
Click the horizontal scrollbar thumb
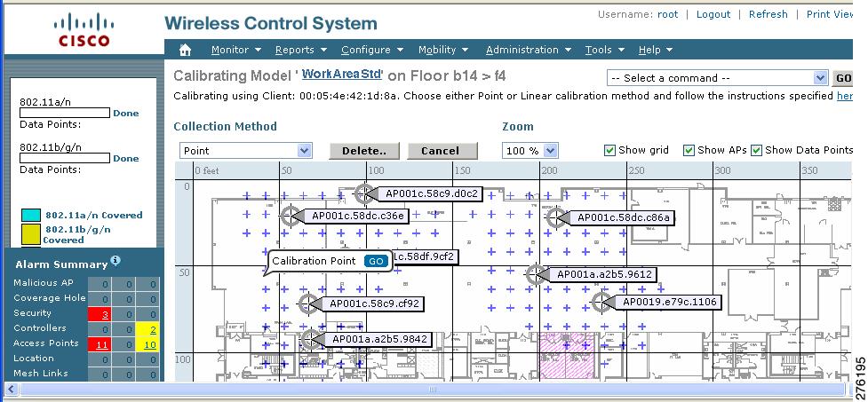(x=433, y=390)
